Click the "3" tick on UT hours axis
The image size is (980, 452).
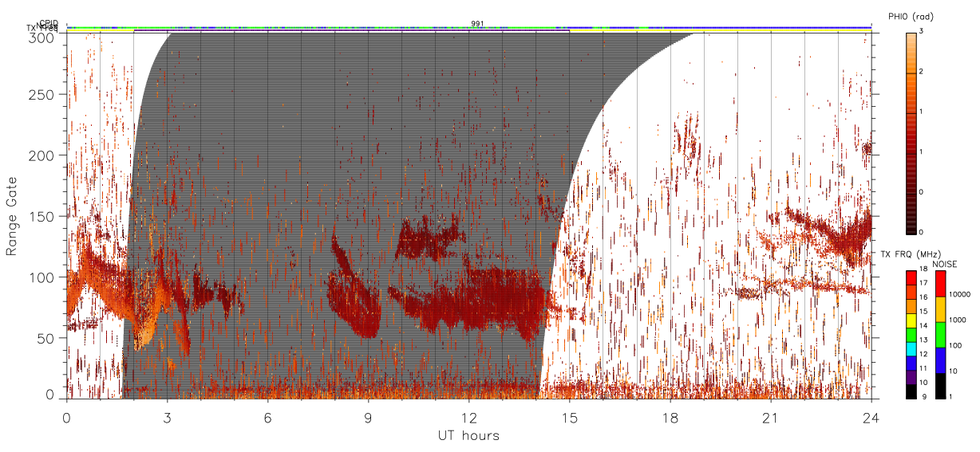coord(168,419)
